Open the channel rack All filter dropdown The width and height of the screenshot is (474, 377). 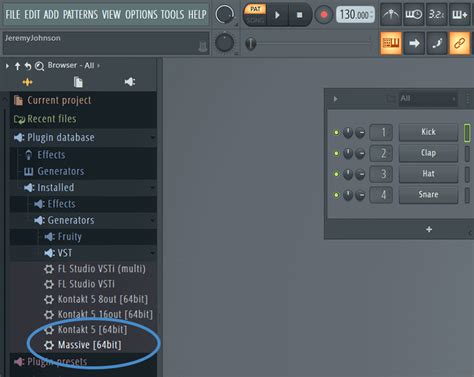click(428, 99)
